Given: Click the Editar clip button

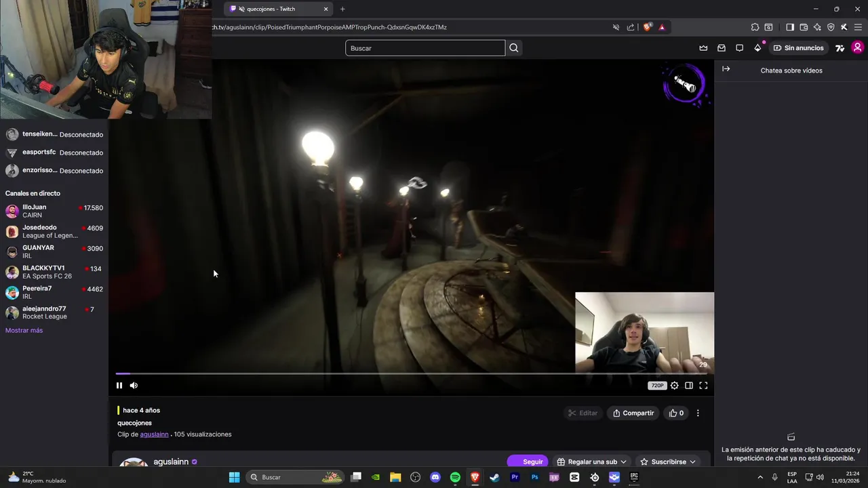Looking at the screenshot, I should pos(583,413).
